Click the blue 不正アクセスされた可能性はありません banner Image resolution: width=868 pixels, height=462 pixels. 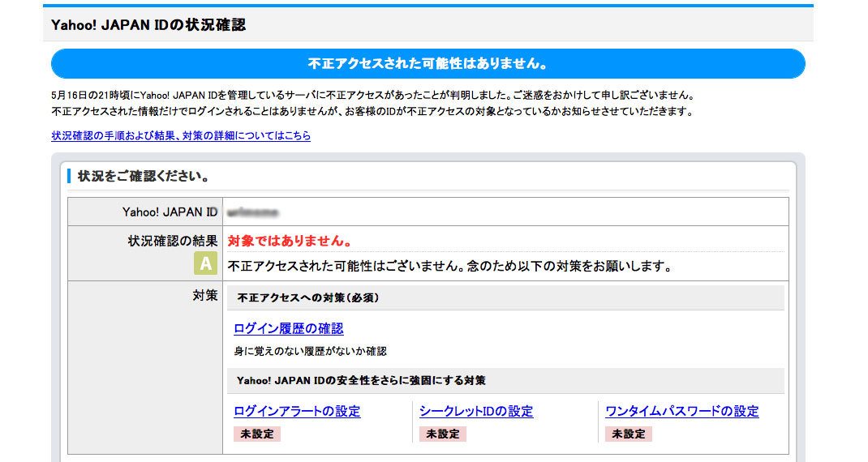point(428,64)
